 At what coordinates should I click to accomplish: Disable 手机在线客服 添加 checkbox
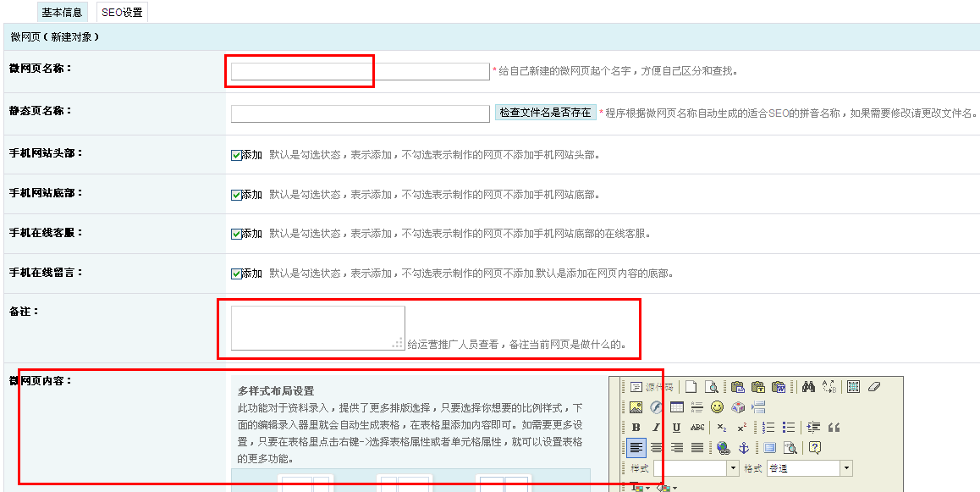(x=236, y=235)
